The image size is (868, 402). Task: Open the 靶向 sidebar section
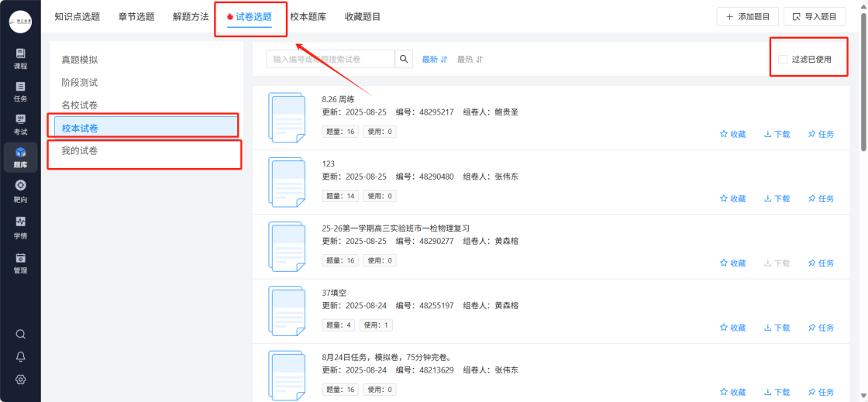(20, 192)
